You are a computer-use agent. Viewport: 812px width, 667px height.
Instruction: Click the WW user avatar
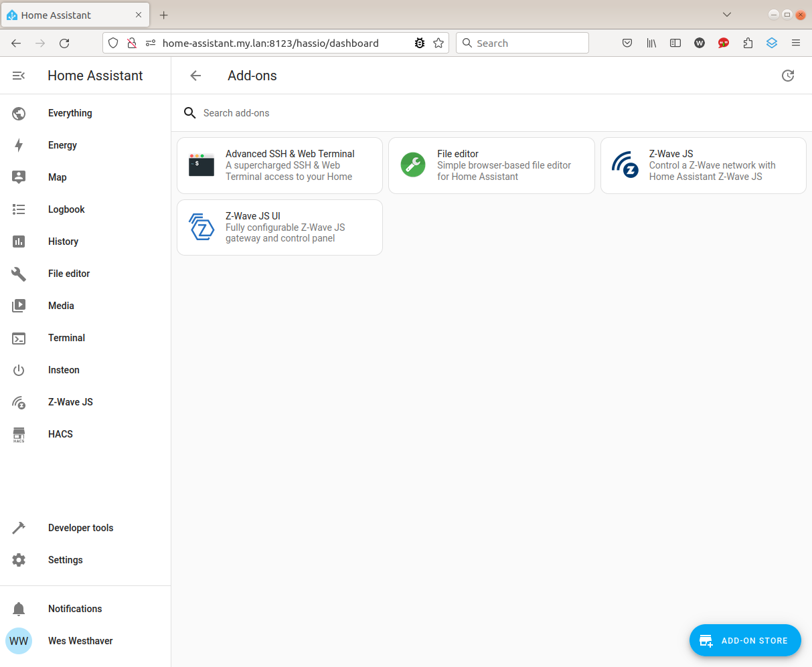point(19,641)
